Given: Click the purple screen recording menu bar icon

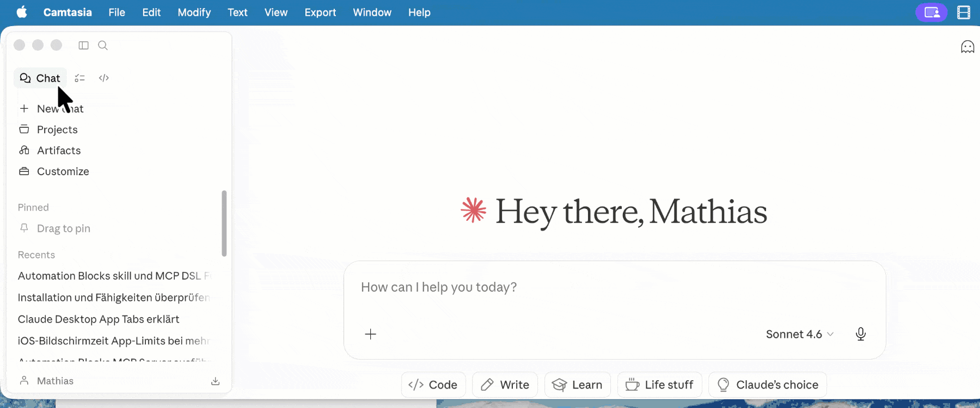Looking at the screenshot, I should click(932, 12).
